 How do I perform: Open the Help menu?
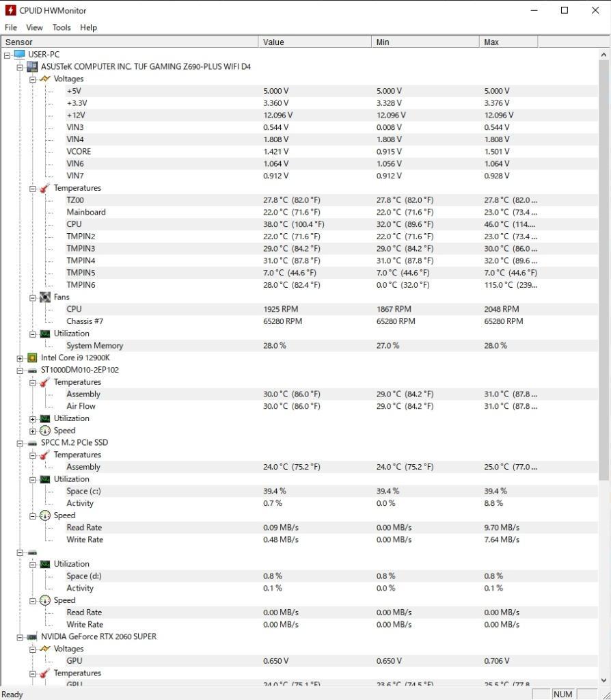click(88, 27)
